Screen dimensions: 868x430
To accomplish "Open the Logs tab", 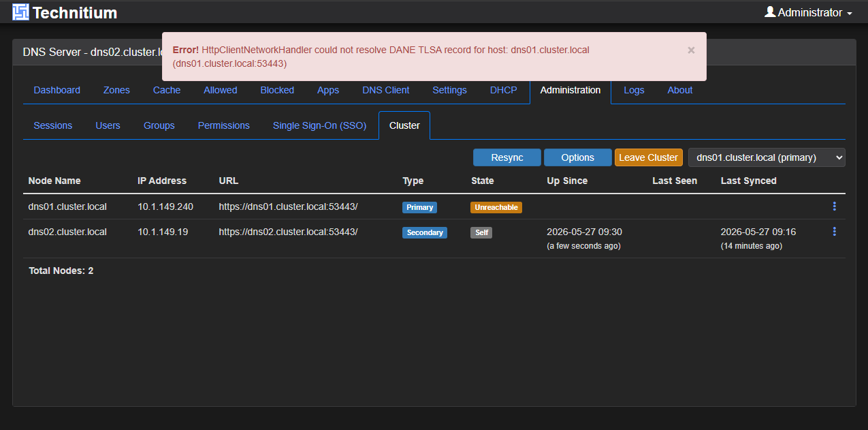I will point(634,90).
